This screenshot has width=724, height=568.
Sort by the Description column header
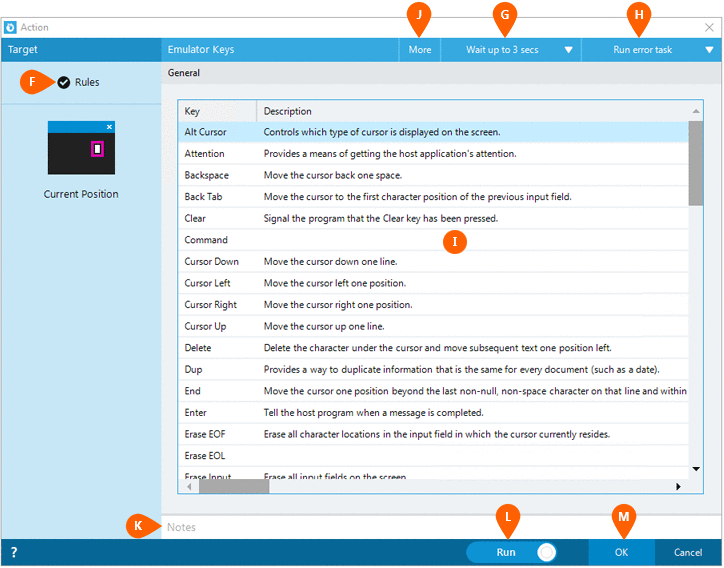coord(472,111)
